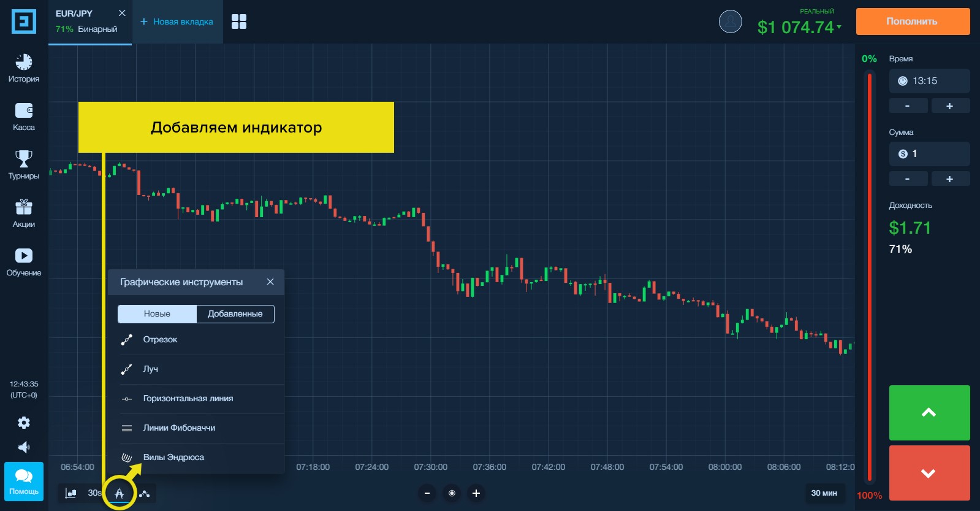The height and width of the screenshot is (511, 980).
Task: Open the Турниры trophy icon
Action: (23, 164)
